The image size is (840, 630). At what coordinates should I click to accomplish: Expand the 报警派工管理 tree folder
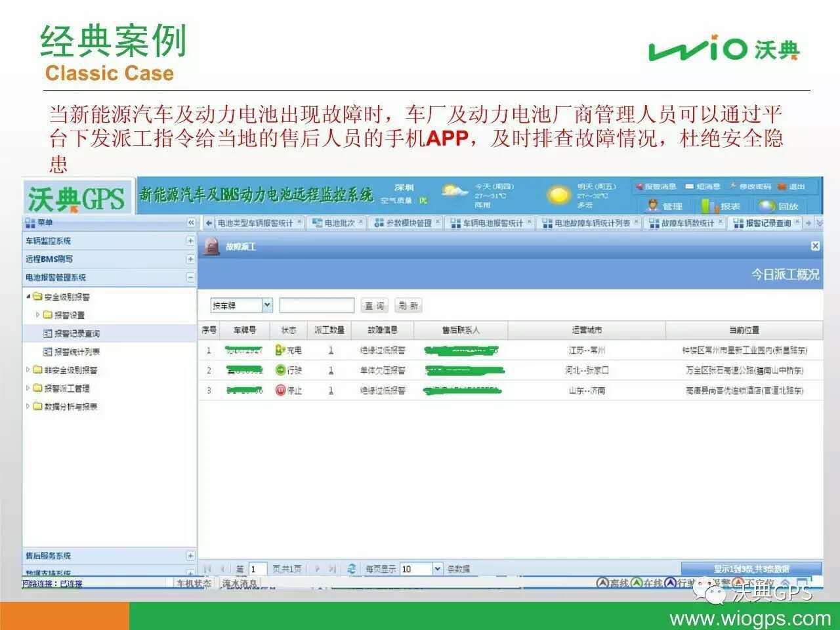pyautogui.click(x=28, y=388)
